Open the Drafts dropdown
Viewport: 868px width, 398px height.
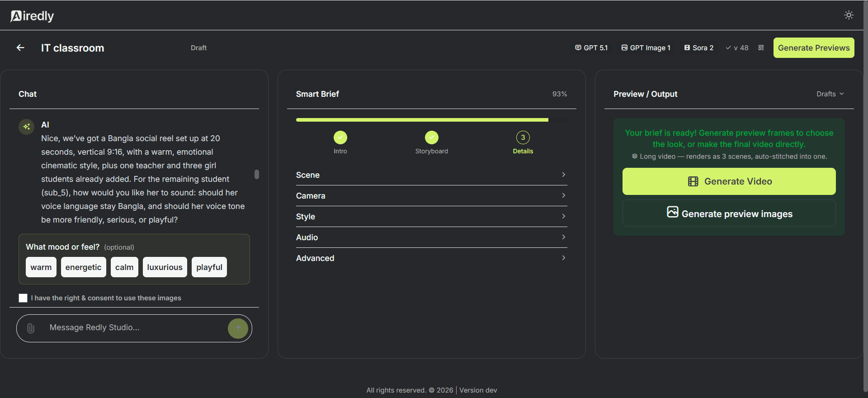[x=830, y=94]
